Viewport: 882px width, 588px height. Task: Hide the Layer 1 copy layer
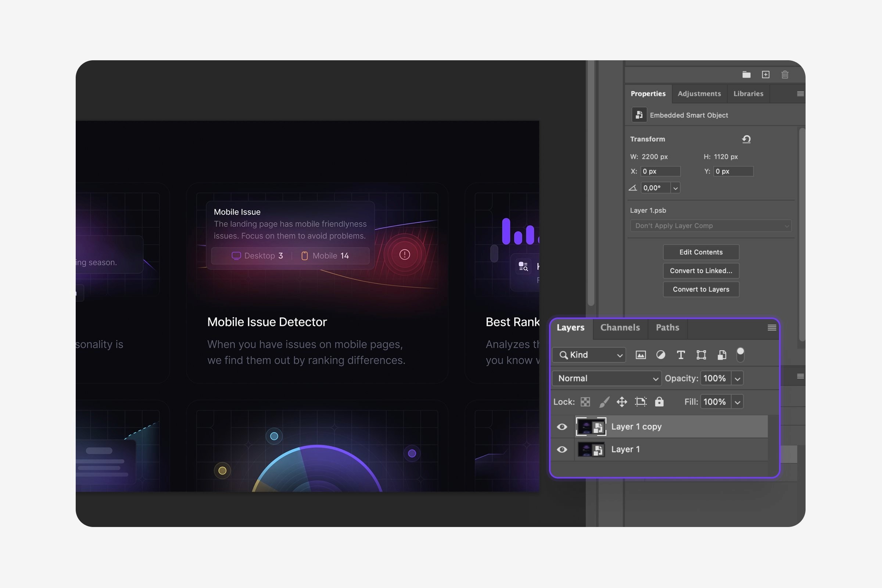coord(562,427)
